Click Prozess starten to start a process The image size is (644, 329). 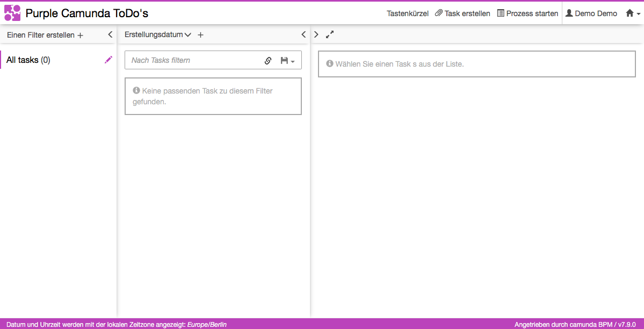pos(528,13)
